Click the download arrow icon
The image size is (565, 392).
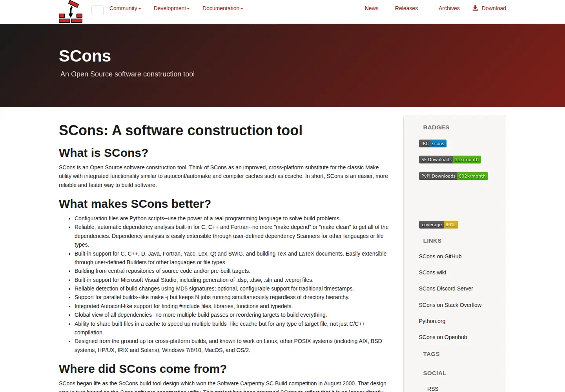point(475,8)
